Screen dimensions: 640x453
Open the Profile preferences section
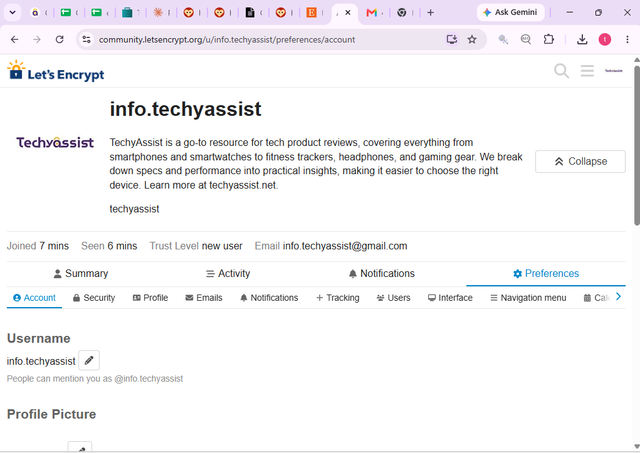pos(150,298)
